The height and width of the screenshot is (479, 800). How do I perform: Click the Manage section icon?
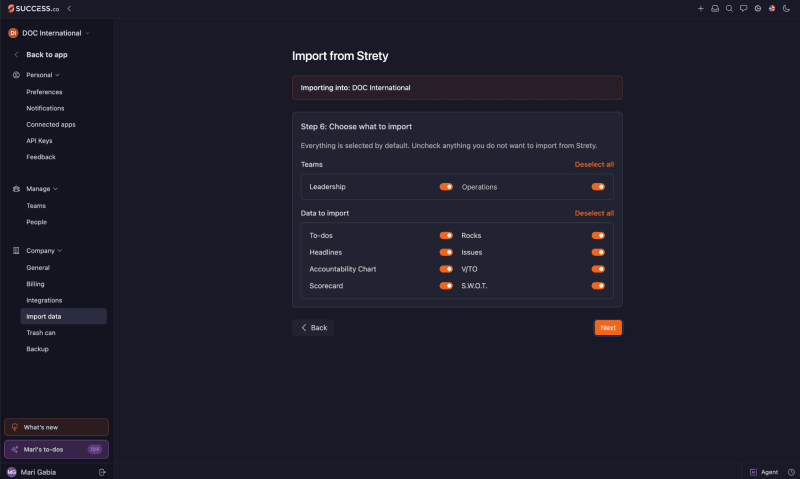(x=16, y=188)
